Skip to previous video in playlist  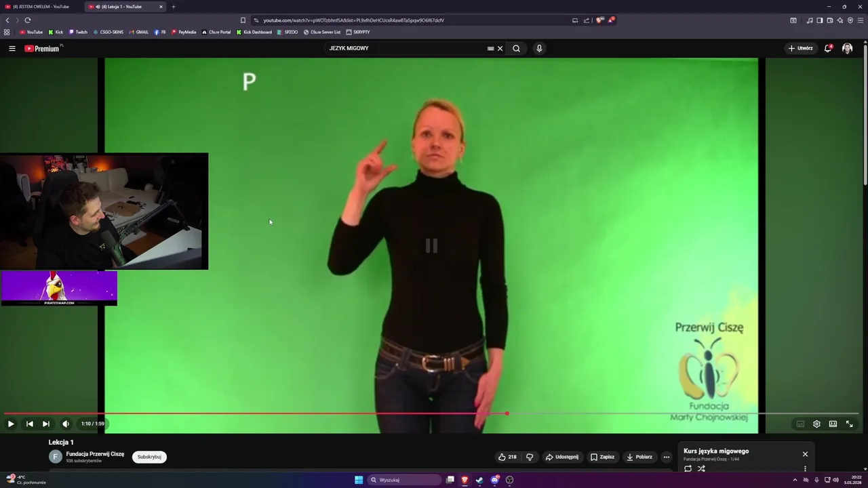pos(29,424)
